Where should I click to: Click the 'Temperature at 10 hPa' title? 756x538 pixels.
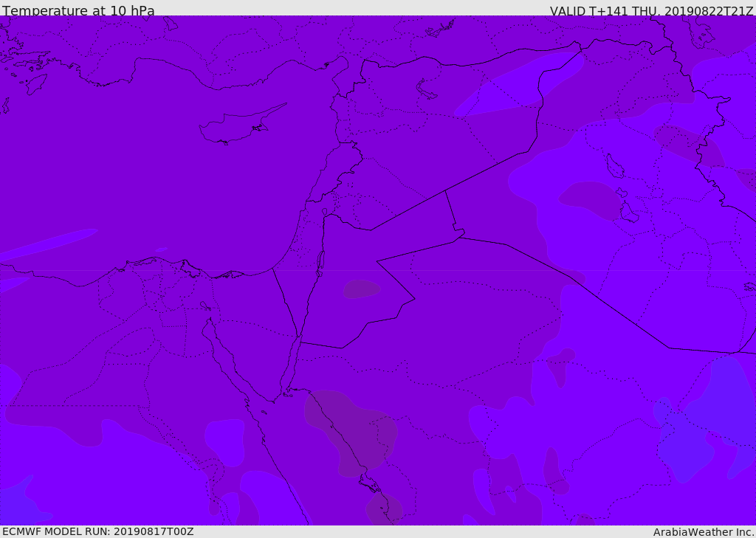78,10
